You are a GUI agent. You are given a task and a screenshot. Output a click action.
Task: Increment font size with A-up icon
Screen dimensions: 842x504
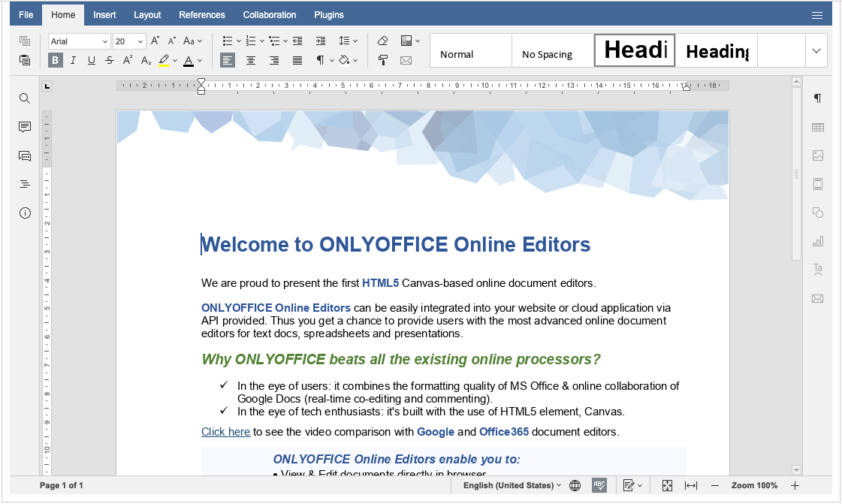(x=155, y=41)
